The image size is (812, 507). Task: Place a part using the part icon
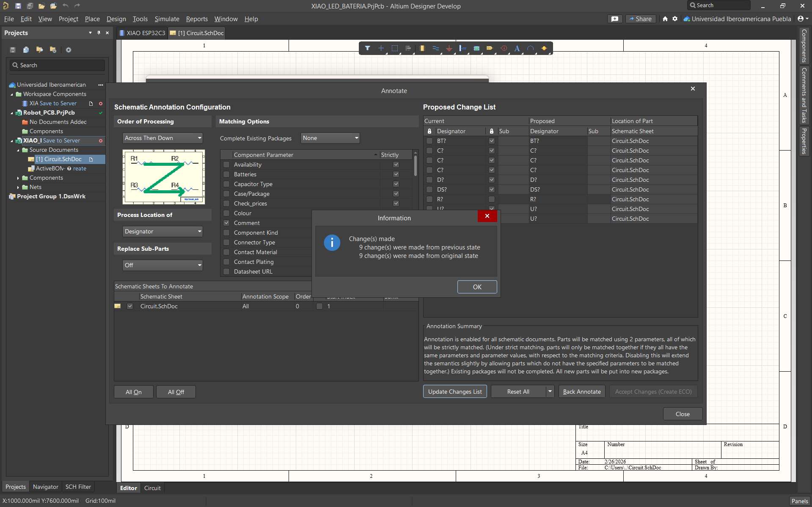(423, 48)
